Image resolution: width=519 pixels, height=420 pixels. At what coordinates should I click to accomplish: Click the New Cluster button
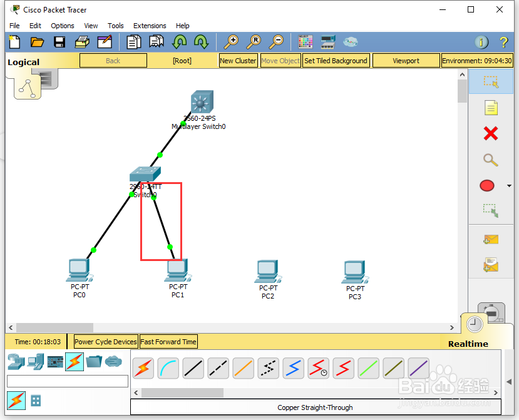pyautogui.click(x=238, y=61)
